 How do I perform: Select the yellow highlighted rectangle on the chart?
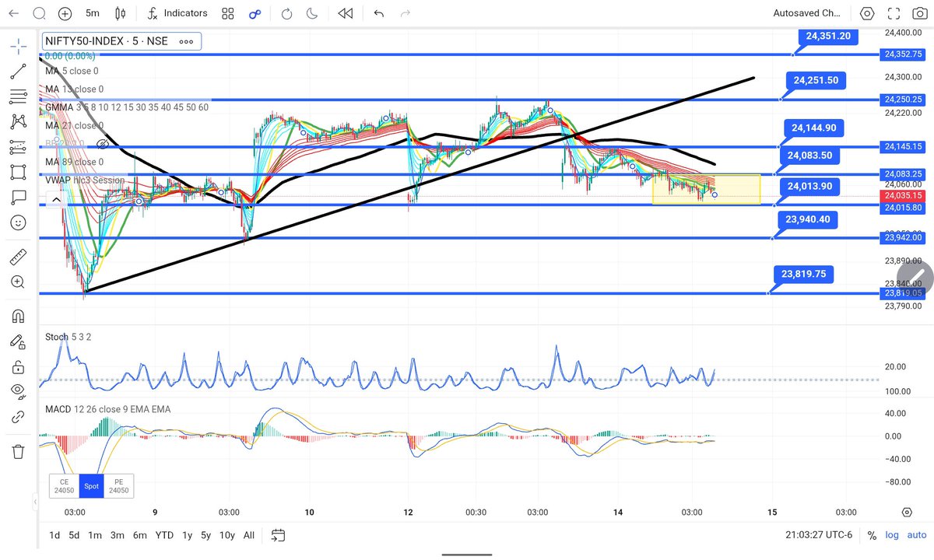coord(706,190)
